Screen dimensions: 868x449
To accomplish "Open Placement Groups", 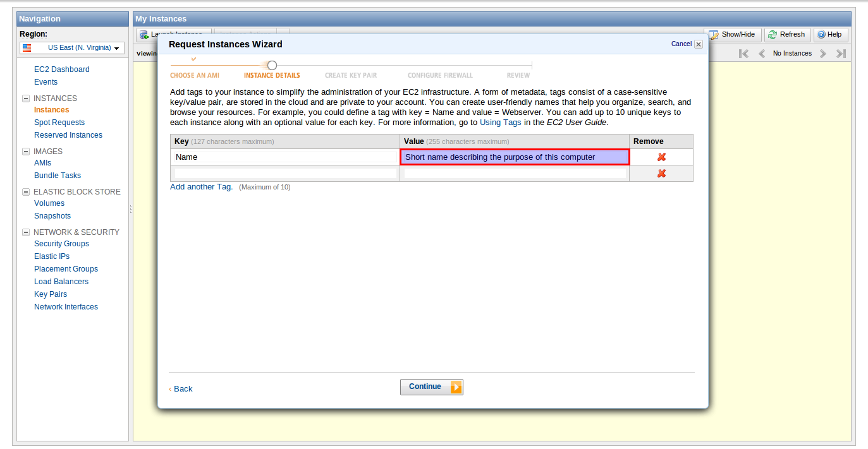I will 66,269.
